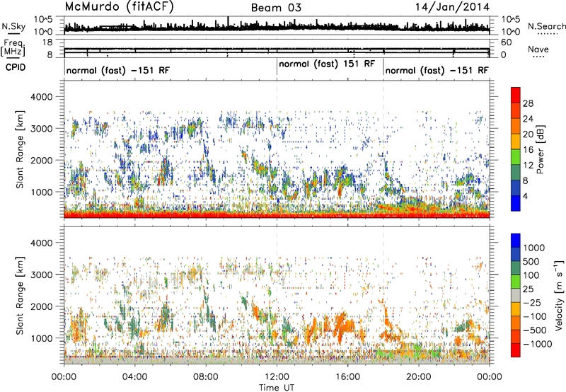This screenshot has height=392, width=566.
Task: Click the '04:00' time axis label
Action: point(135,377)
